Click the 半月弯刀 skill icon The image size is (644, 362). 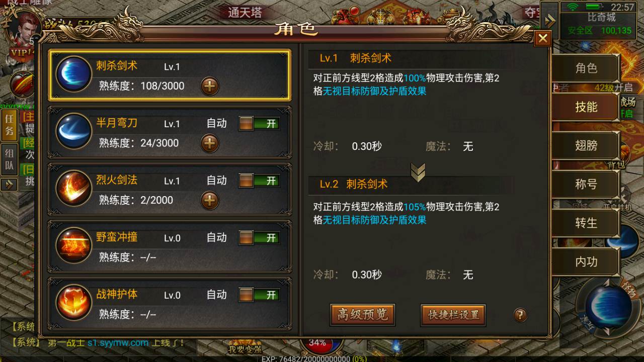click(x=73, y=131)
